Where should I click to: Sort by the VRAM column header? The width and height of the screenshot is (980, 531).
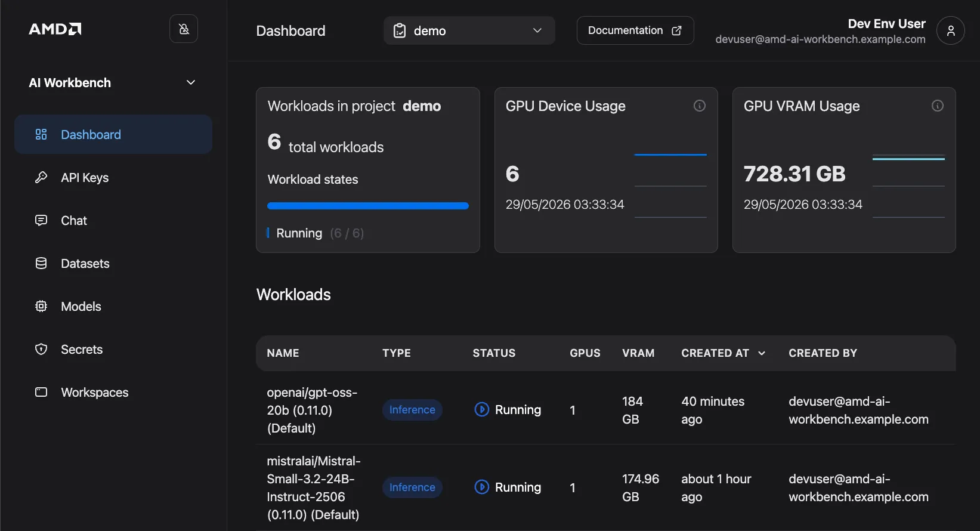638,353
